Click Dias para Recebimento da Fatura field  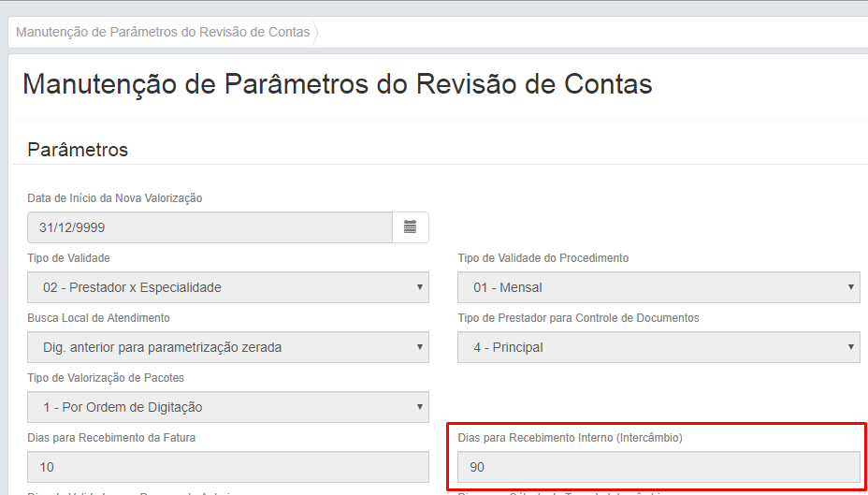tap(228, 467)
